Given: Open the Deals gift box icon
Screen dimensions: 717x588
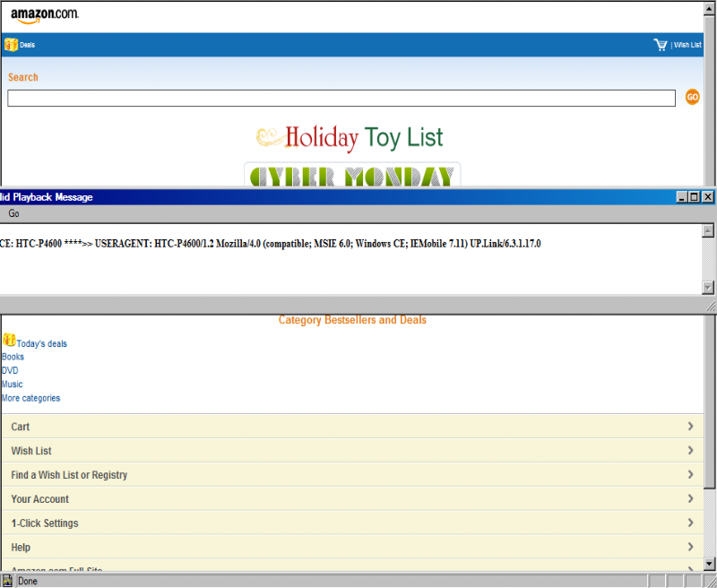Looking at the screenshot, I should tap(11, 45).
